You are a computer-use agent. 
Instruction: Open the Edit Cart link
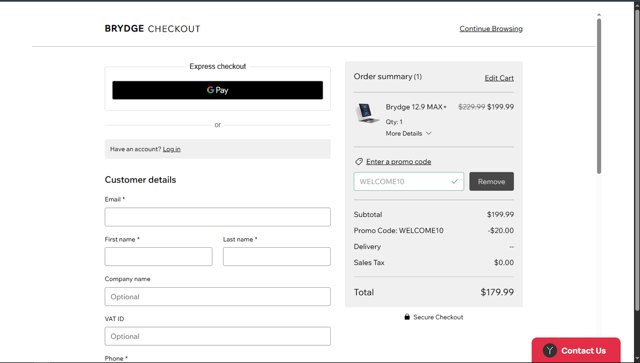pyautogui.click(x=499, y=78)
